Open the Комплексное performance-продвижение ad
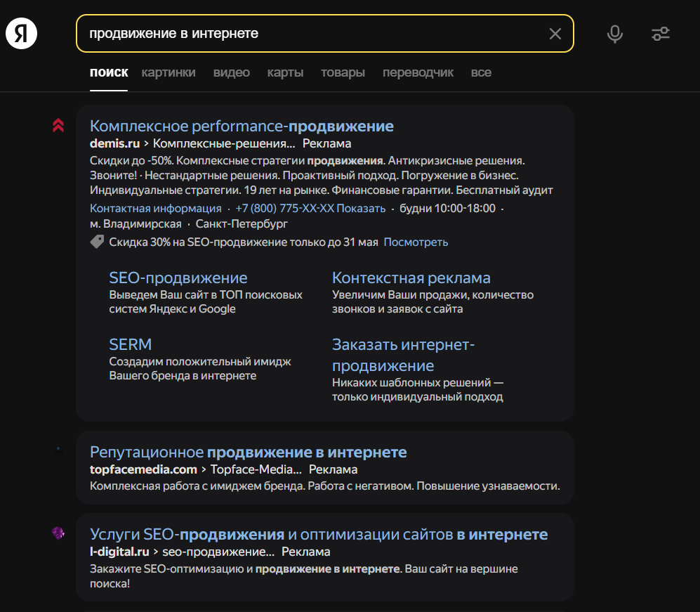Image resolution: width=700 pixels, height=612 pixels. 242,126
